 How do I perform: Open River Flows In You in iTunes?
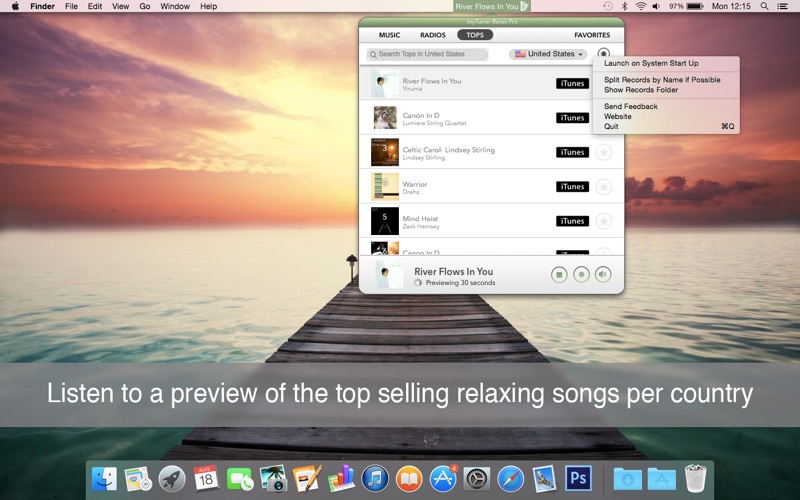[x=572, y=83]
